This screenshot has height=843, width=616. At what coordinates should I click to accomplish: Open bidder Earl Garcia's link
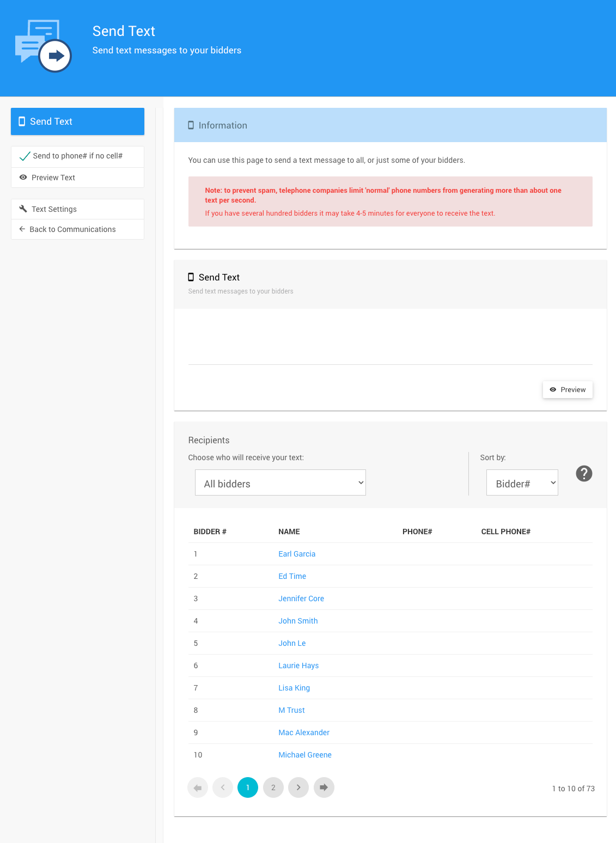pyautogui.click(x=297, y=554)
